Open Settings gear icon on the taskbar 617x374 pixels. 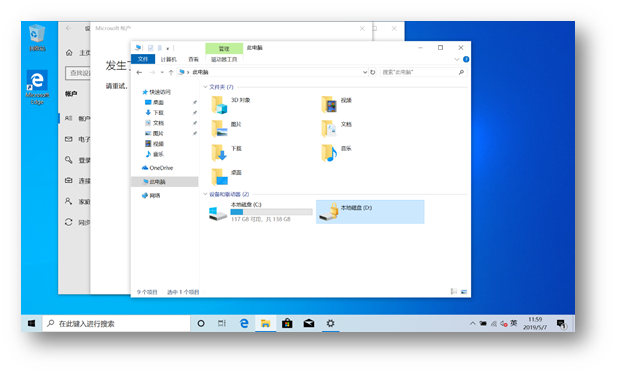click(x=331, y=324)
